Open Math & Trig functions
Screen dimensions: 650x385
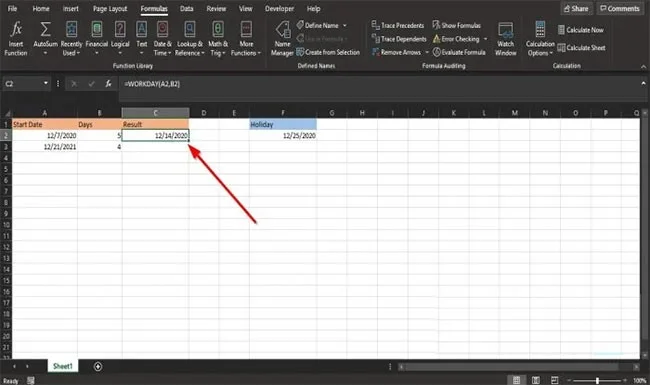point(218,39)
